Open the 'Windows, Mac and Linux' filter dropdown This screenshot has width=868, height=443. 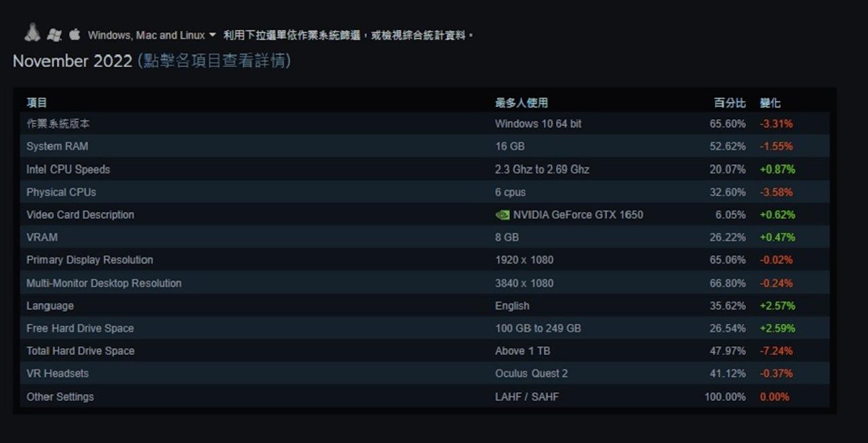click(x=149, y=35)
